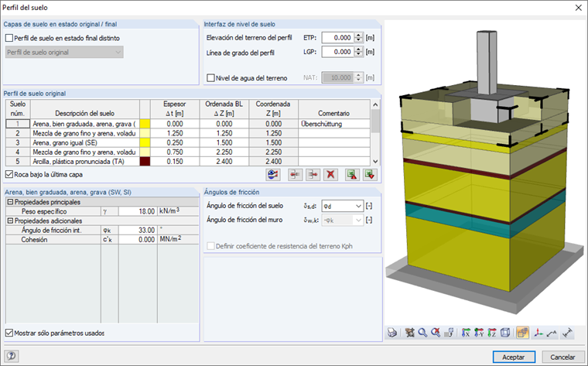Click dark red swatch of layer 5 Arcilla

145,162
